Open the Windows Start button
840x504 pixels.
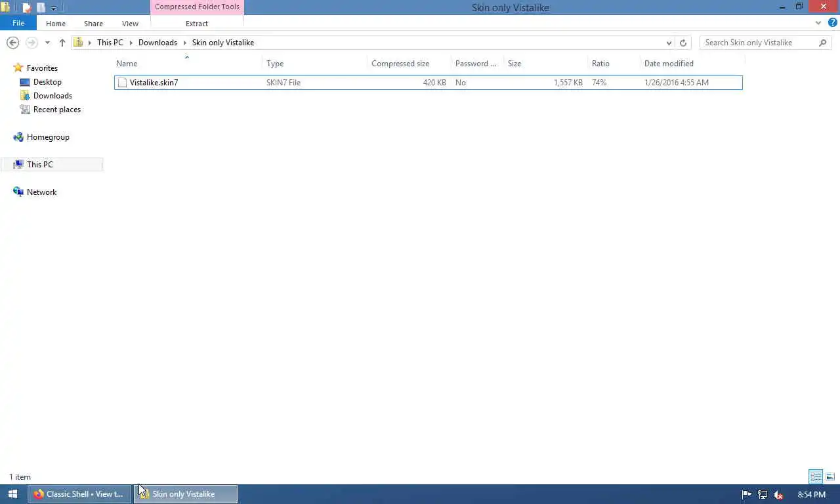(12, 494)
